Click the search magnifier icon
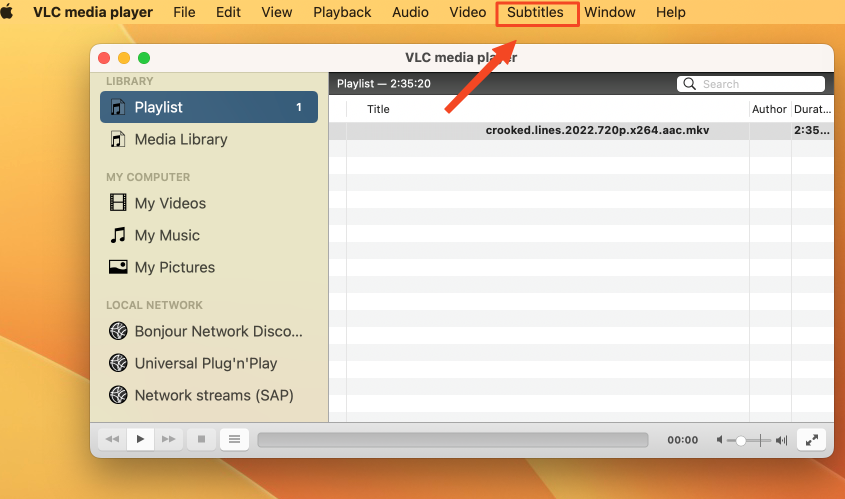Screen dimensions: 845x499 click(689, 84)
